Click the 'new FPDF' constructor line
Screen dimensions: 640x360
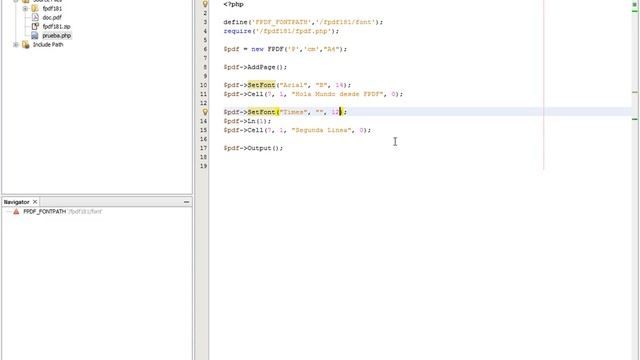pos(285,49)
